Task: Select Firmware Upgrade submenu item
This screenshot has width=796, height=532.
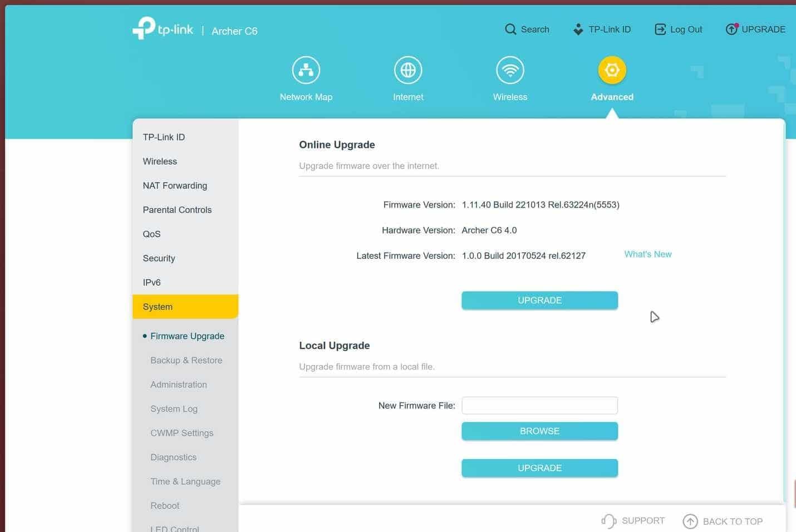Action: 187,336
